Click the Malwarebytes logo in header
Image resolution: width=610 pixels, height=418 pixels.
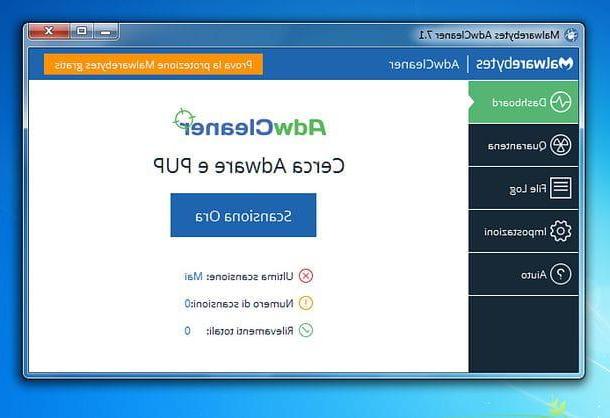pyautogui.click(x=524, y=63)
